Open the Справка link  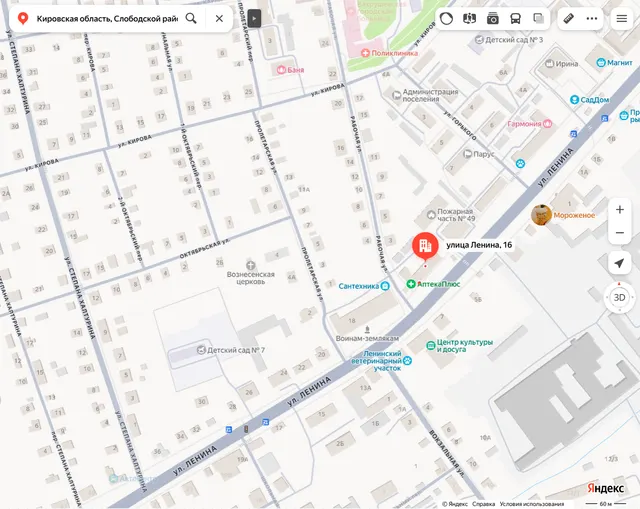pyautogui.click(x=483, y=504)
